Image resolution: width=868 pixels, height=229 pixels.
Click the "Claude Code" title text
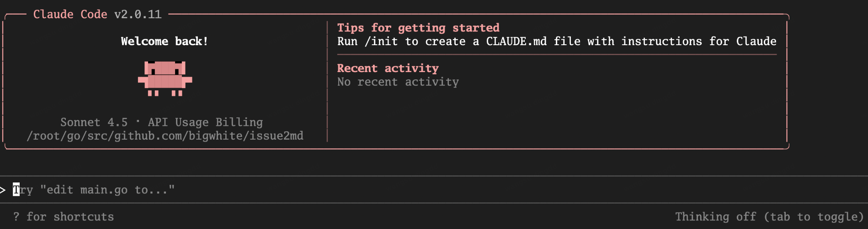(70, 15)
